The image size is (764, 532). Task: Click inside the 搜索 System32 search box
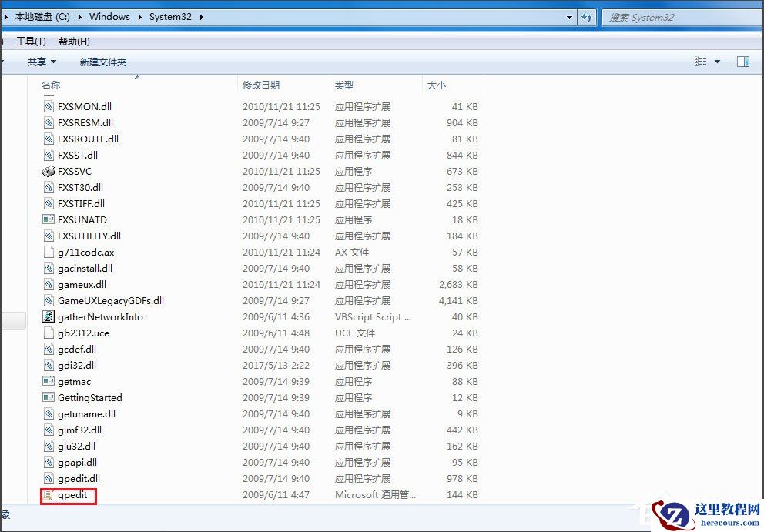678,16
